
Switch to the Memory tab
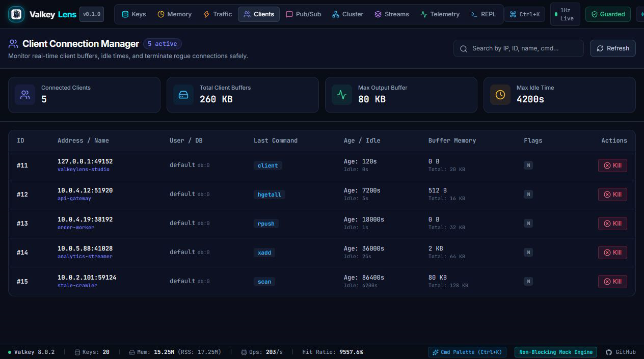[174, 14]
